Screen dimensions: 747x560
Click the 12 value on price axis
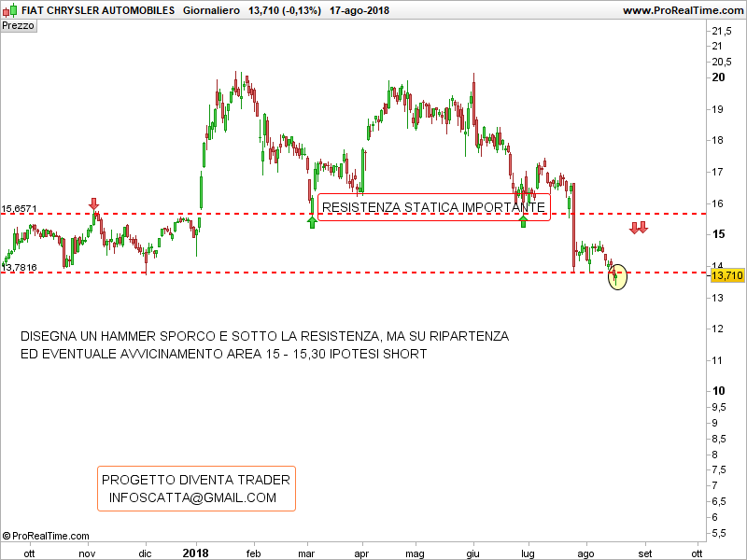(x=717, y=329)
